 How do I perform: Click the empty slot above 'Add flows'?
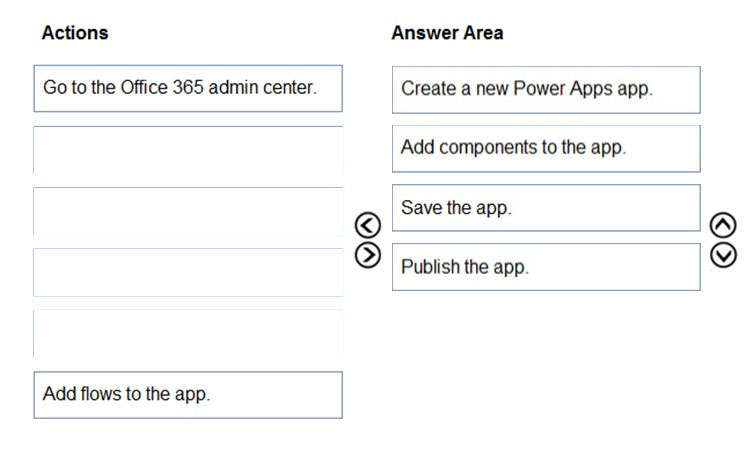click(188, 334)
